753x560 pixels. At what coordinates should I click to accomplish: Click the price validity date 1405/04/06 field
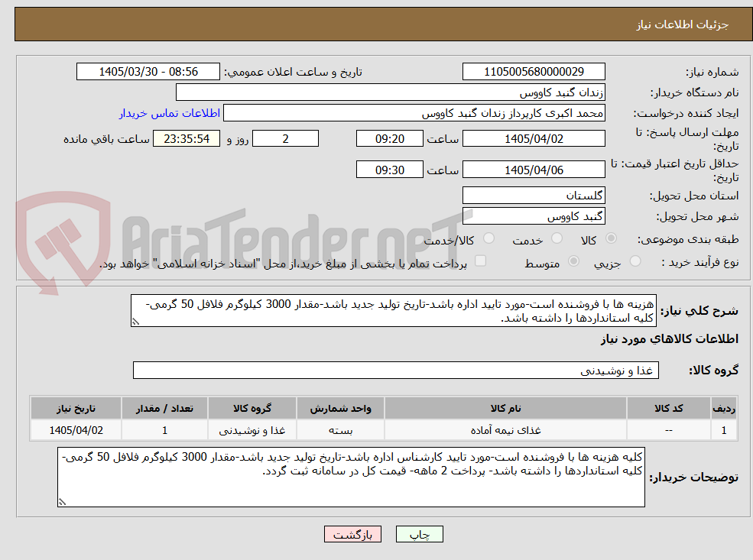(534, 170)
